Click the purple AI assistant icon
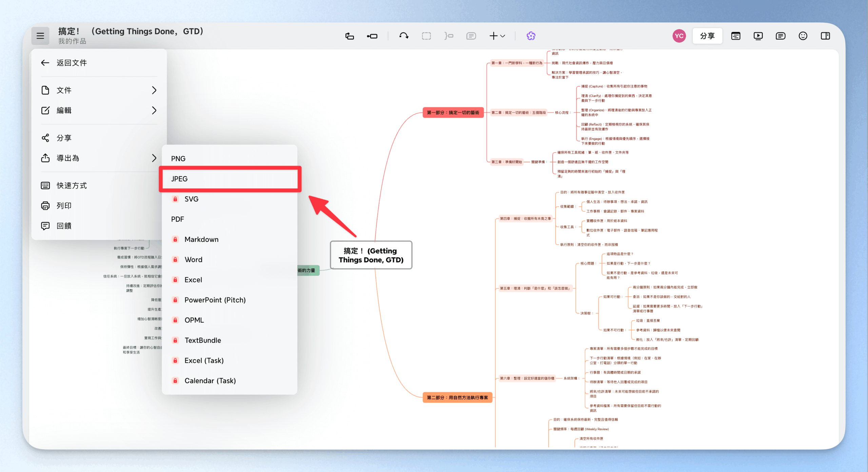 (x=531, y=36)
